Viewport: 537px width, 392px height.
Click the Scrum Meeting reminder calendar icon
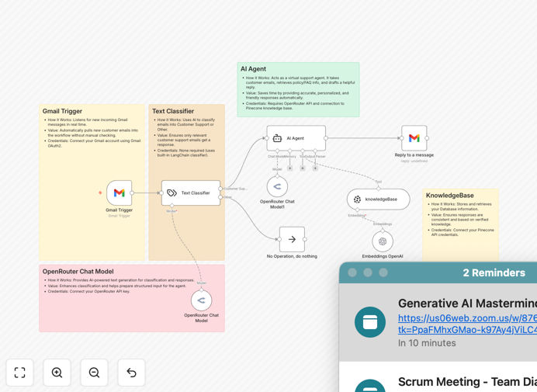(370, 386)
